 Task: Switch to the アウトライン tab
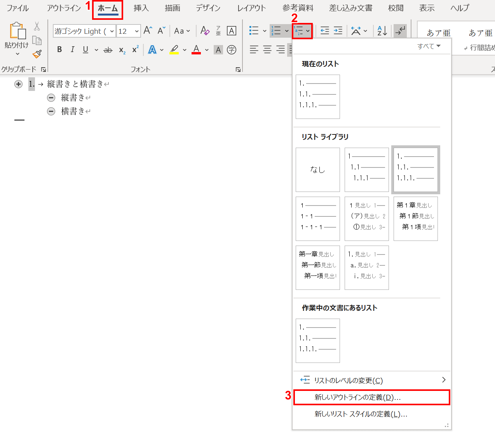[64, 8]
